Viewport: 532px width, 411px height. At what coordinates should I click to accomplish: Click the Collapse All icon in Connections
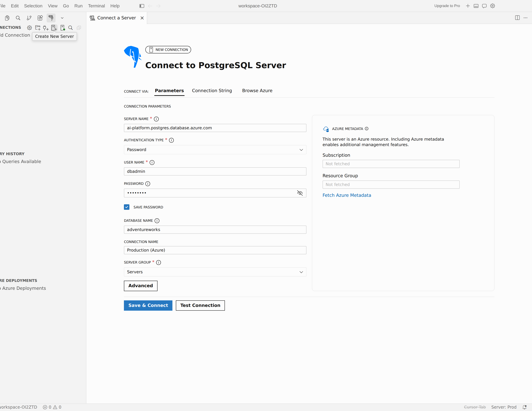[79, 28]
